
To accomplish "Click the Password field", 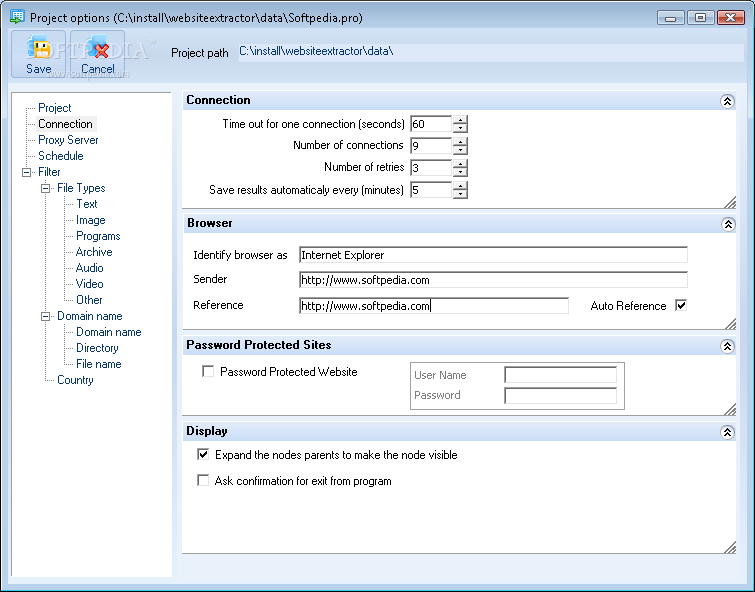I will point(560,395).
